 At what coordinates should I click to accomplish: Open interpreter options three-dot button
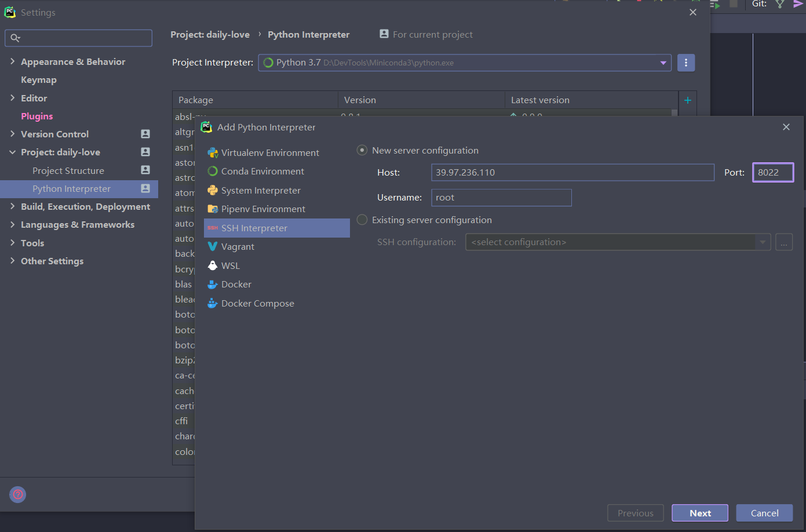tap(686, 63)
